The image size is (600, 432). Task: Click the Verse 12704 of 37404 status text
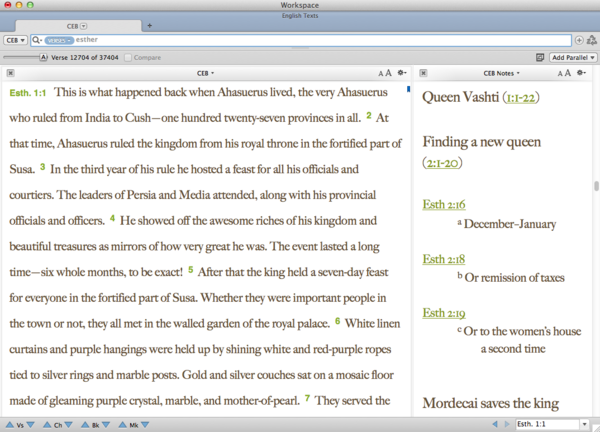[85, 57]
